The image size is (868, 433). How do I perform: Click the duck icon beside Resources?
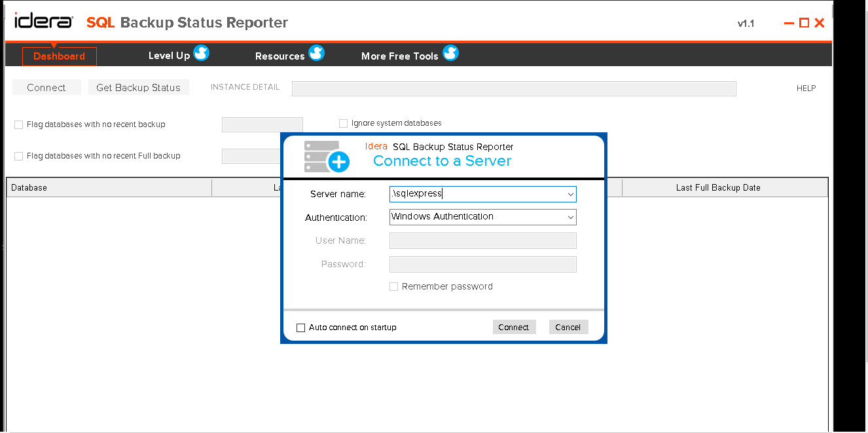click(x=317, y=54)
